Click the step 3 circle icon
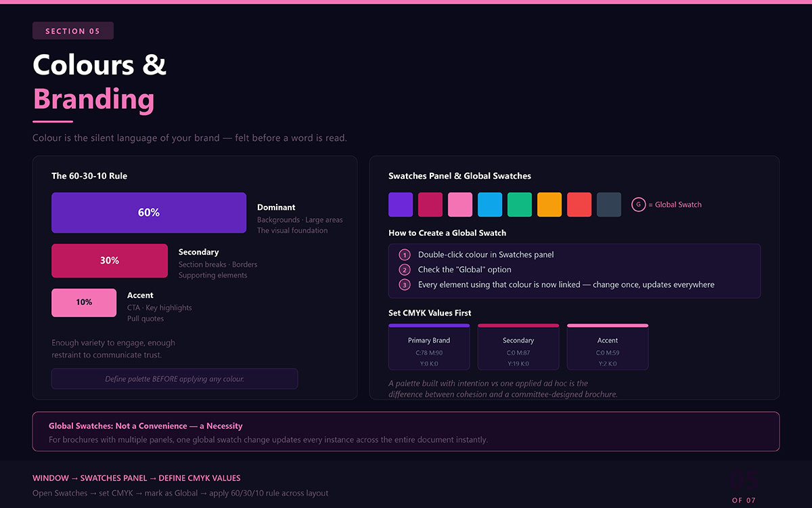812x508 pixels. click(x=405, y=284)
